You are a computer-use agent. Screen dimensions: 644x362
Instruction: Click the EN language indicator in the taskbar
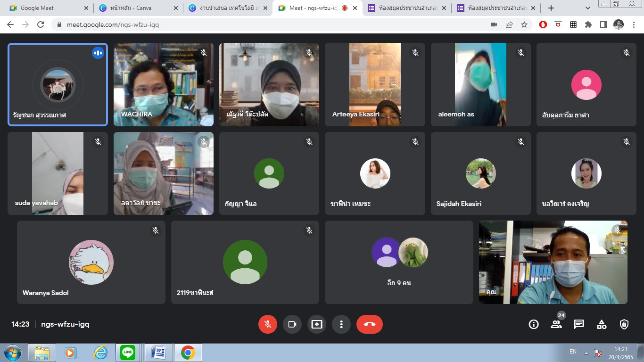click(x=573, y=352)
